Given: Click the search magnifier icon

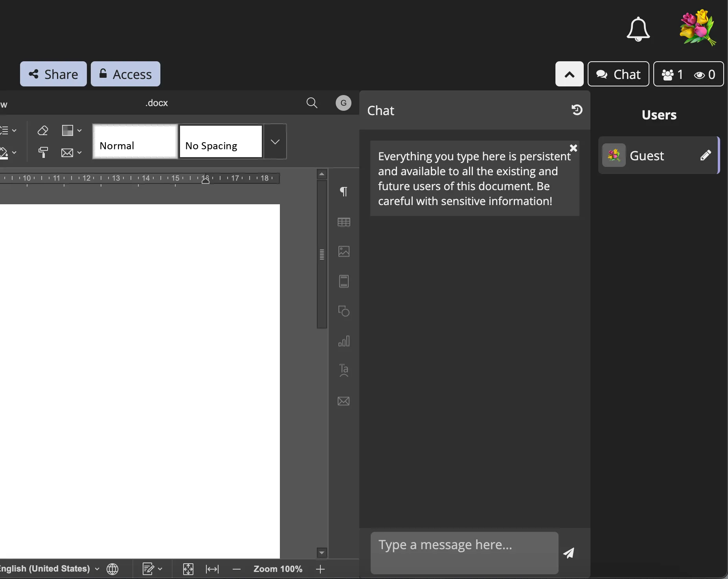Looking at the screenshot, I should (312, 103).
